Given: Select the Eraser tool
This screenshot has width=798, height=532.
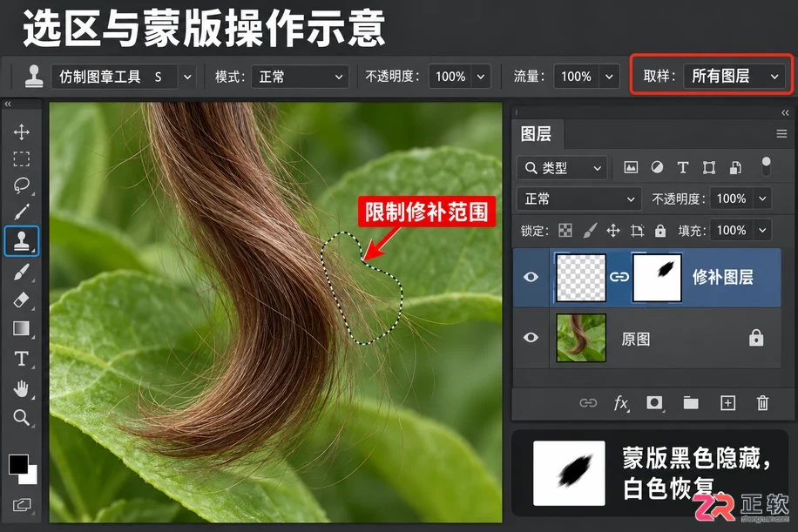Looking at the screenshot, I should pos(22,300).
